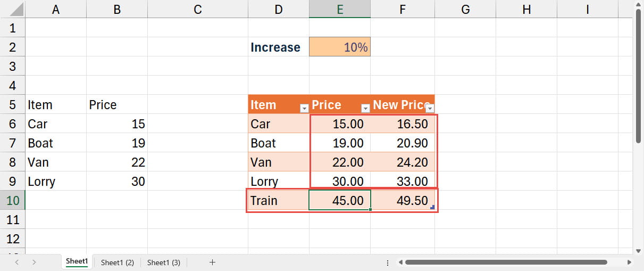Screen dimensions: 644x271
Task: Add a new sheet with plus button
Action: coord(212,262)
